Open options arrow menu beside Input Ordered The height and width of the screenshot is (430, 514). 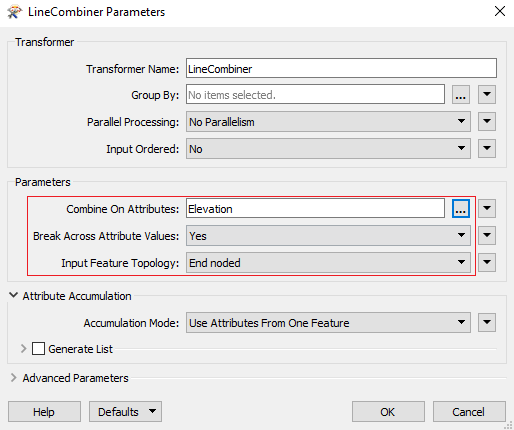tap(487, 148)
